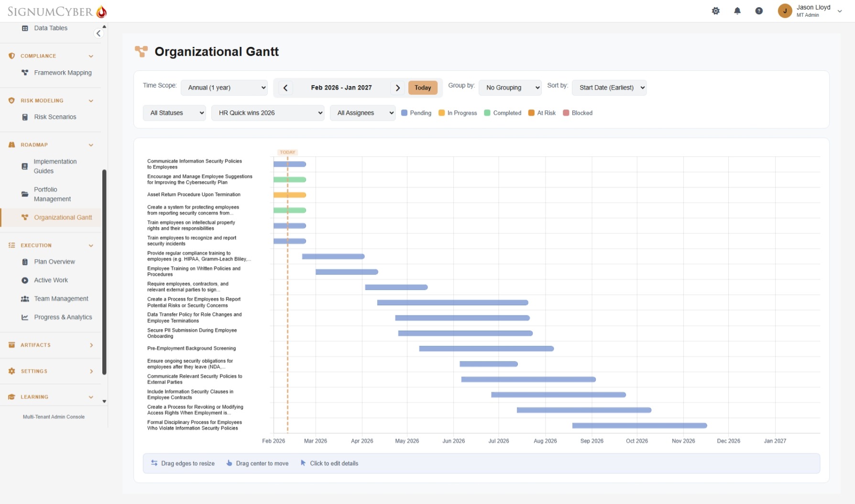Click the Active Work play icon

click(x=24, y=280)
